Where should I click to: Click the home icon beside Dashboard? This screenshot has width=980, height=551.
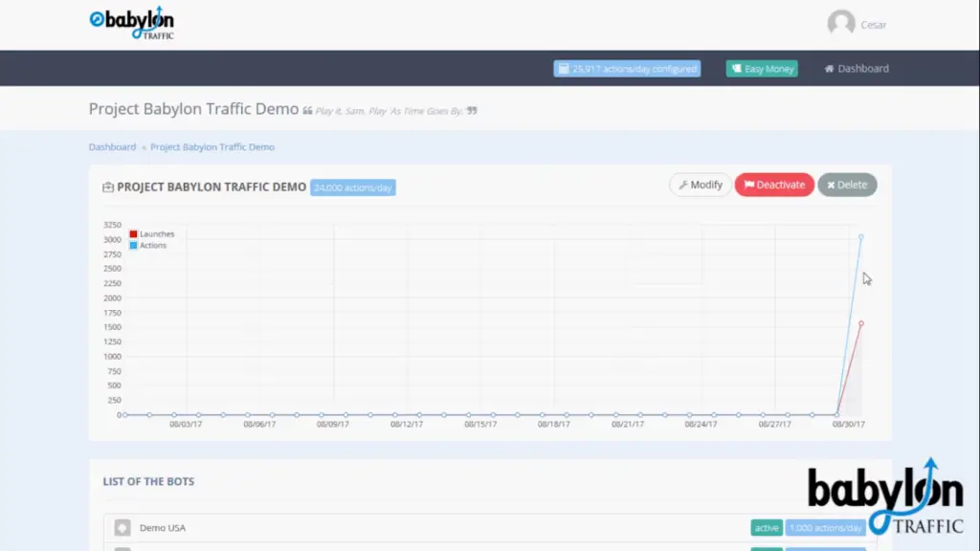(830, 69)
